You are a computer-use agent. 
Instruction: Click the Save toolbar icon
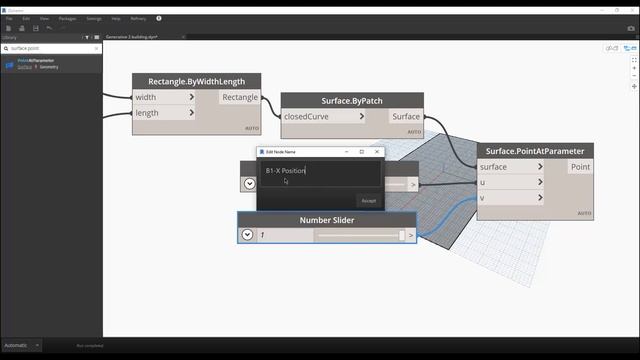pos(36,28)
